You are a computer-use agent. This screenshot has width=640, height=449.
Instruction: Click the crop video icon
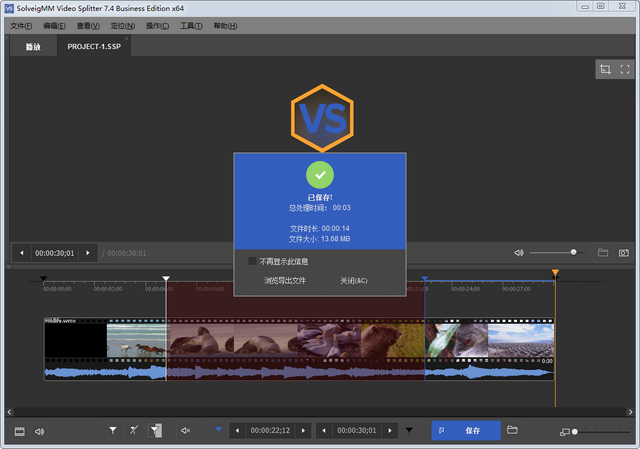pyautogui.click(x=605, y=69)
